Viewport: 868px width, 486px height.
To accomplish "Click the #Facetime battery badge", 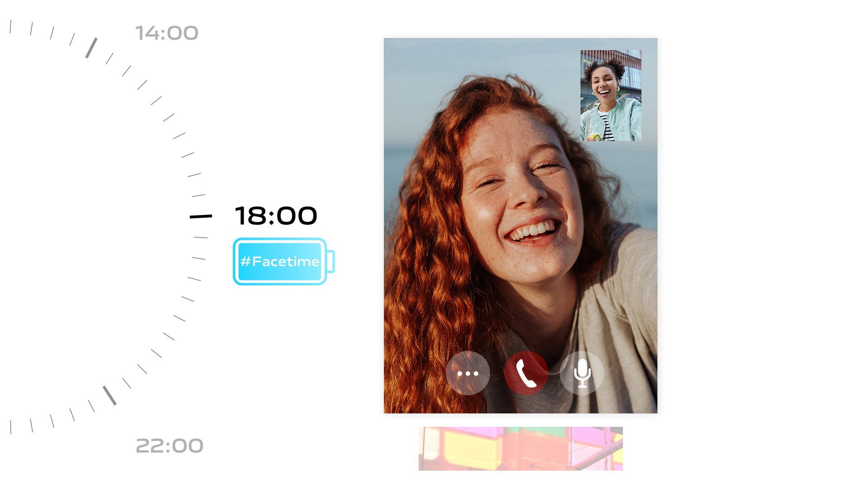I will [x=284, y=262].
